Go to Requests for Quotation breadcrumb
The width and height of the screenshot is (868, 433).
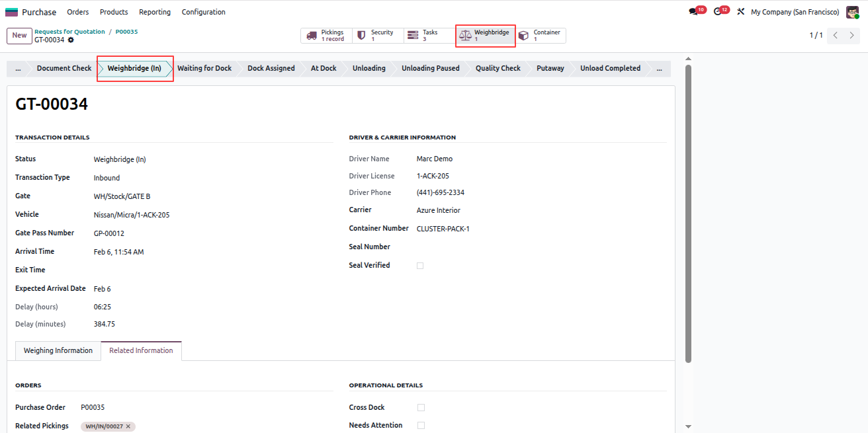pos(69,32)
